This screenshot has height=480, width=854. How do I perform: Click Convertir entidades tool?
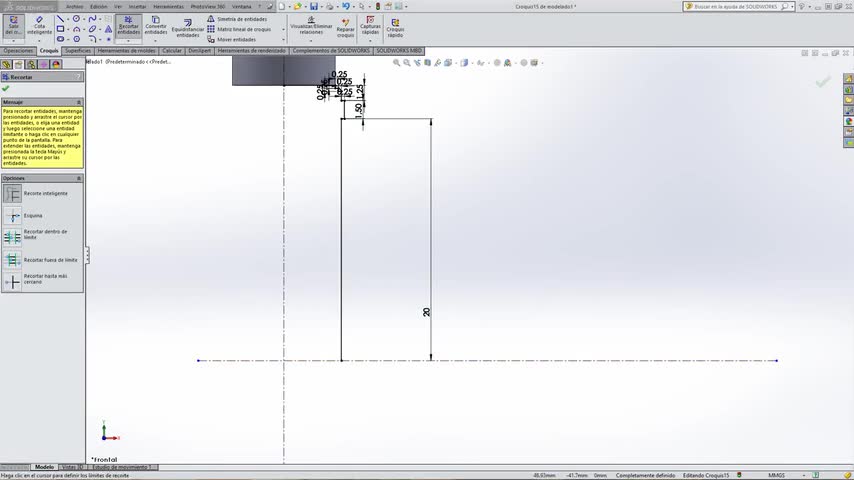click(156, 26)
